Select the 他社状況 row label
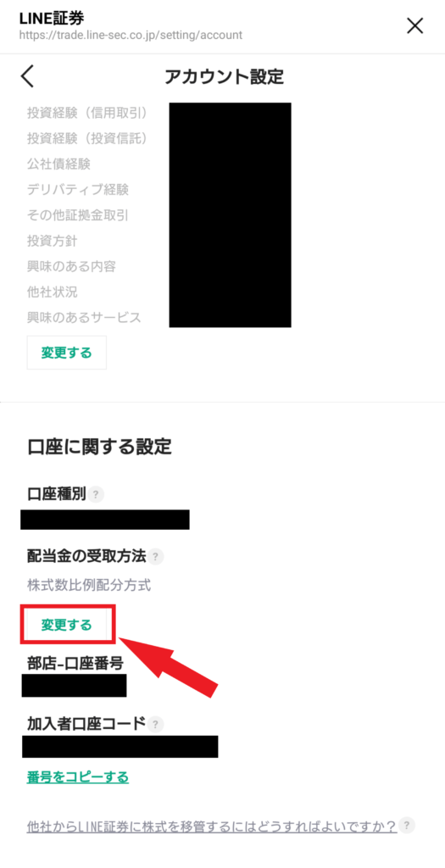 52,292
